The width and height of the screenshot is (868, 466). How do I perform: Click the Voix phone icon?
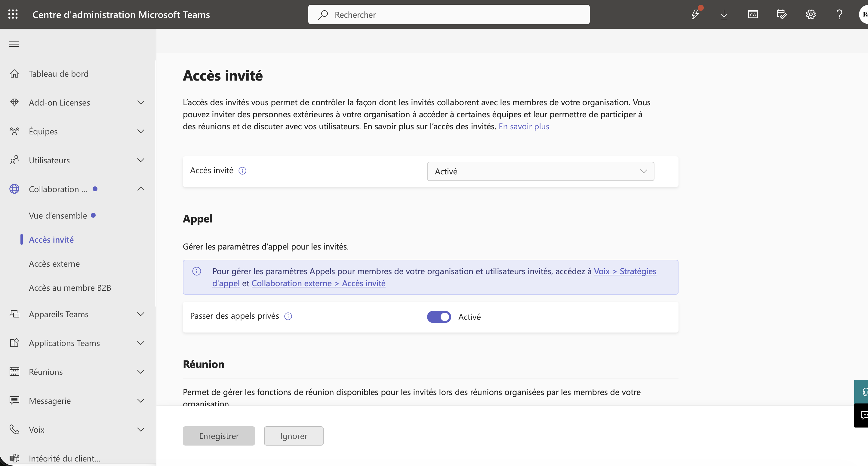click(14, 429)
